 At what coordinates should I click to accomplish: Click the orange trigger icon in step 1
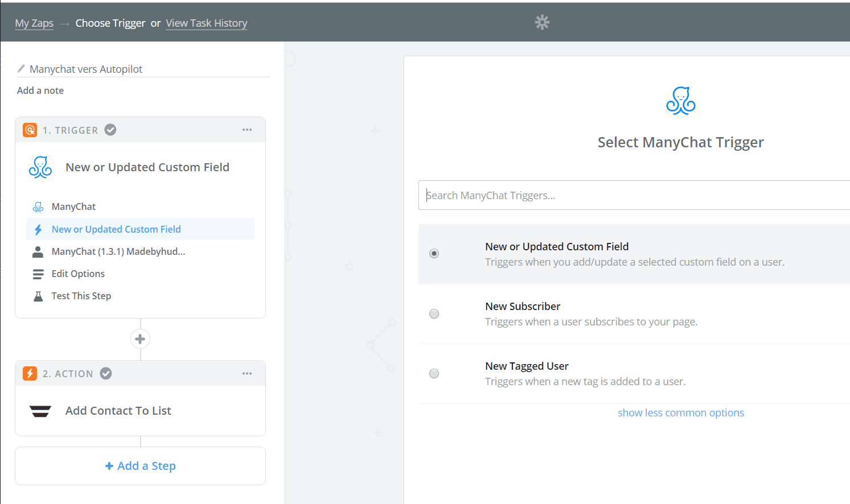pyautogui.click(x=30, y=130)
